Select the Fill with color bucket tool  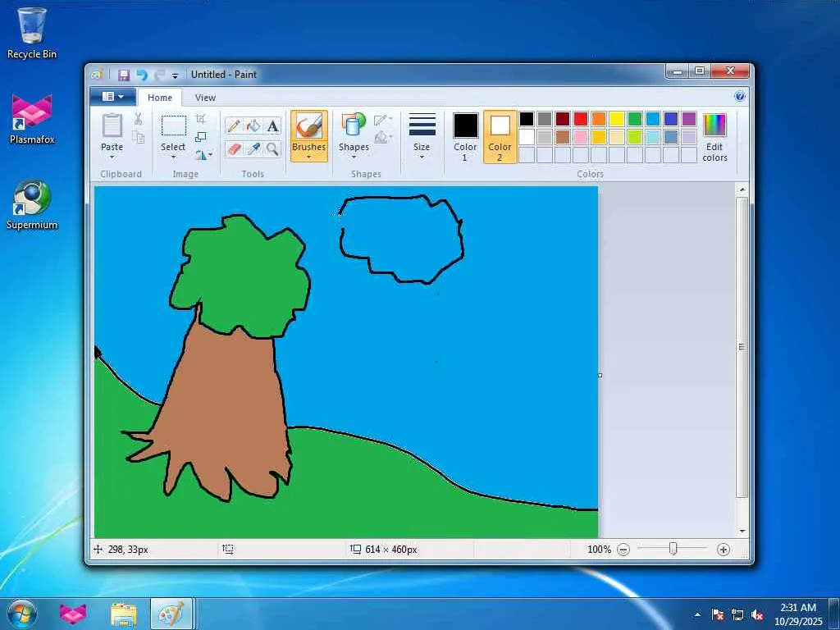[x=253, y=126]
